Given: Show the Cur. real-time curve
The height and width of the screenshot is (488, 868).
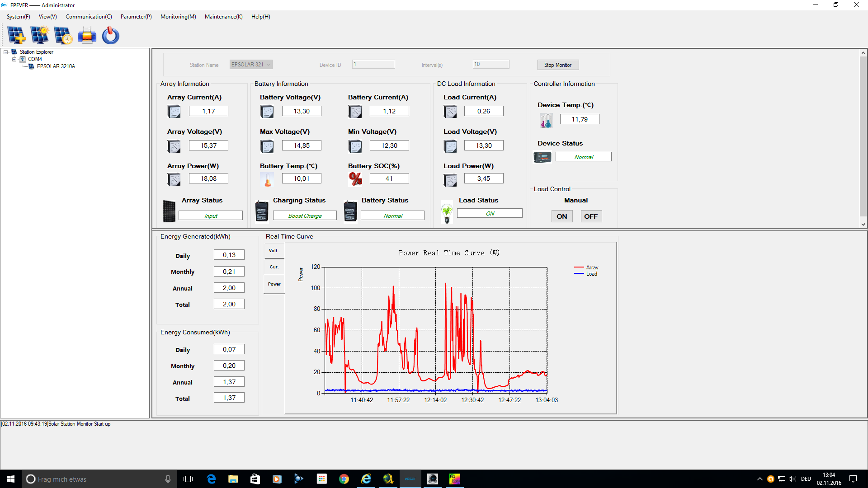Looking at the screenshot, I should click(x=274, y=267).
